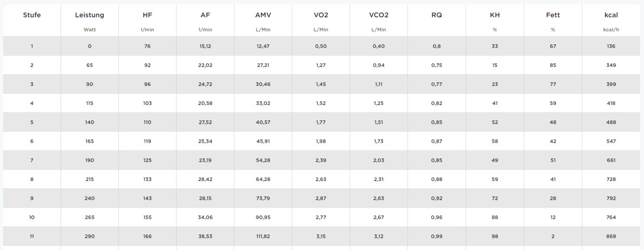Select the kcal/h unit label

point(611,30)
